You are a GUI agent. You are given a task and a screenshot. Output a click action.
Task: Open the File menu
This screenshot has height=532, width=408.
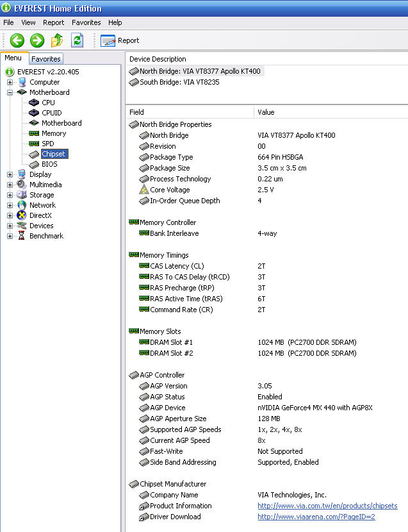pos(8,22)
